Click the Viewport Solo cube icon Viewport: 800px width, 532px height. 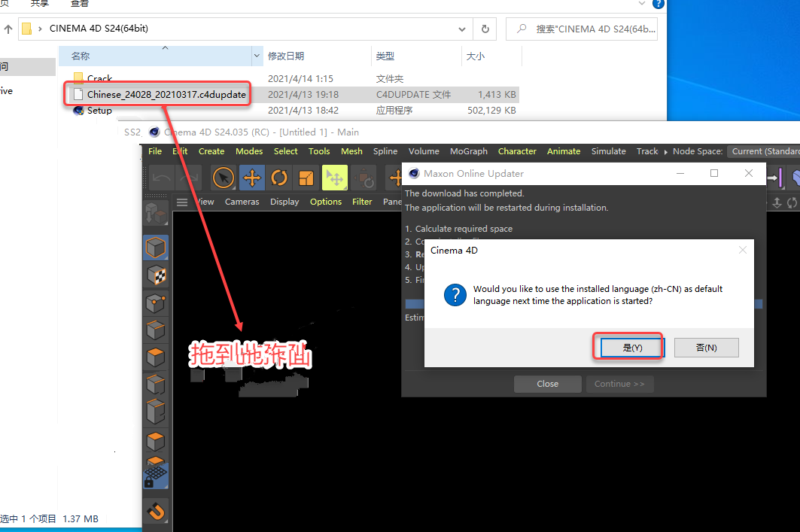(156, 441)
